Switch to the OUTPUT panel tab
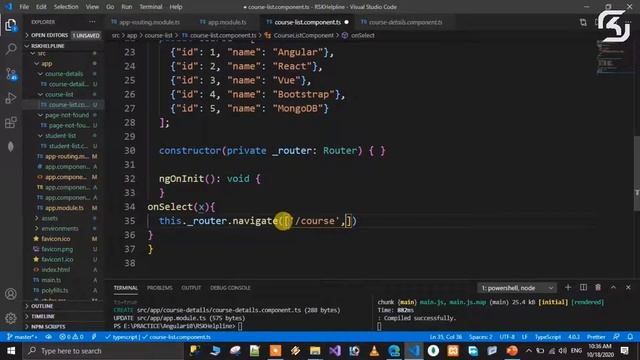This screenshot has height=360, width=640. tap(191, 288)
